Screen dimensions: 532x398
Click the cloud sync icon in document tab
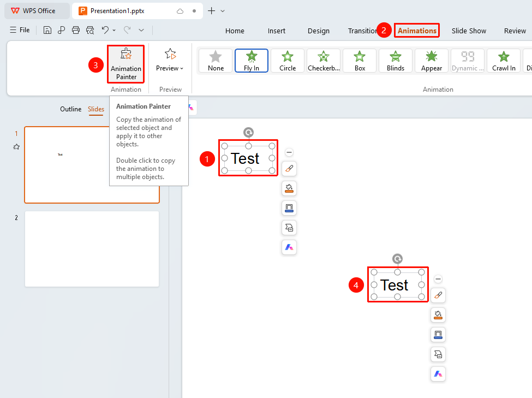point(180,11)
